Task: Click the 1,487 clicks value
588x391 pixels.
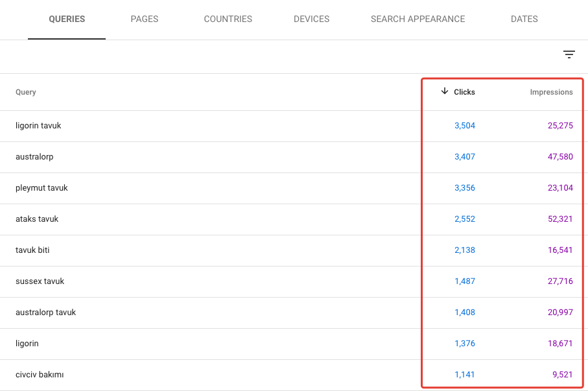Action: point(465,281)
